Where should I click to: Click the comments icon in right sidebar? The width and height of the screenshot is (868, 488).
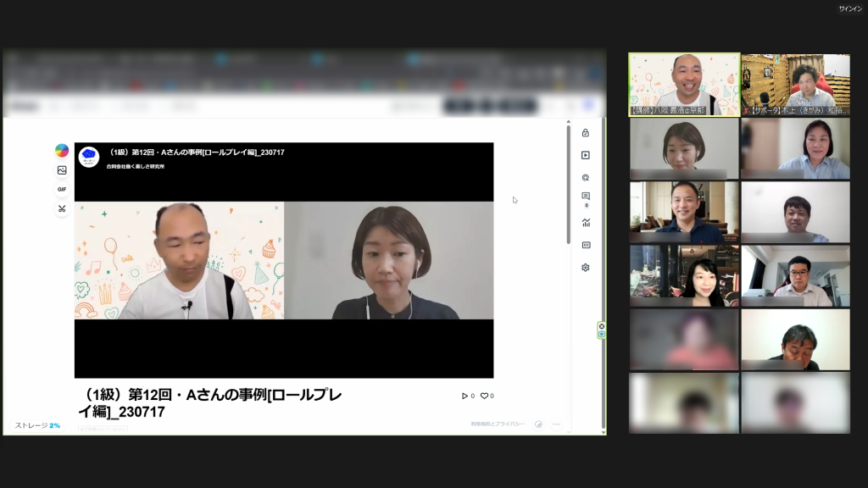coord(585,197)
